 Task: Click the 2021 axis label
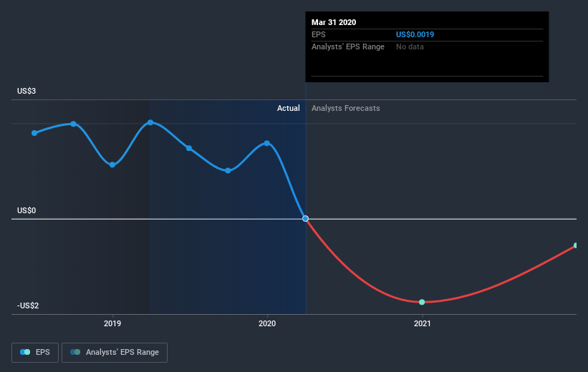pos(423,323)
